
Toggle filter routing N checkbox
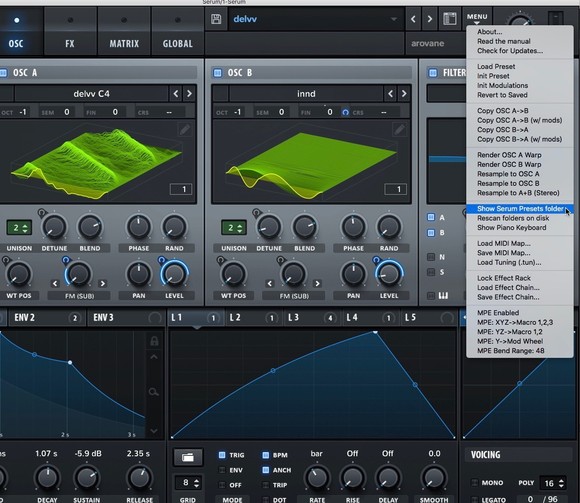click(431, 257)
